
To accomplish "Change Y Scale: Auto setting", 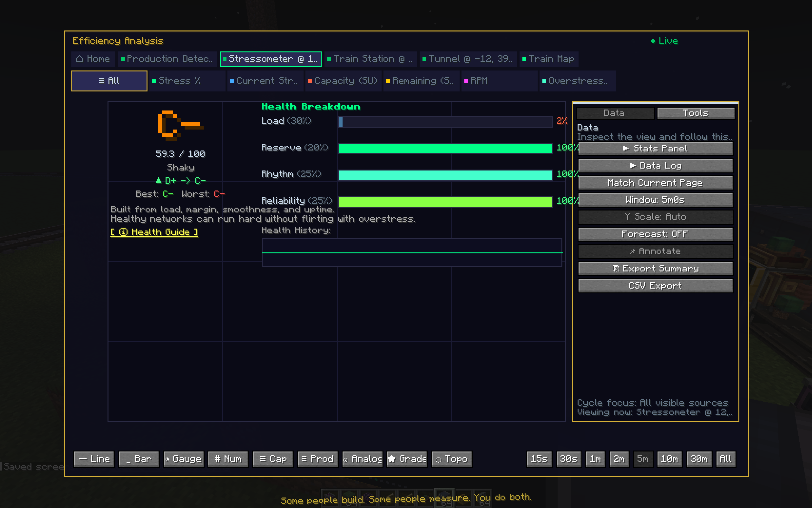I will pyautogui.click(x=655, y=217).
